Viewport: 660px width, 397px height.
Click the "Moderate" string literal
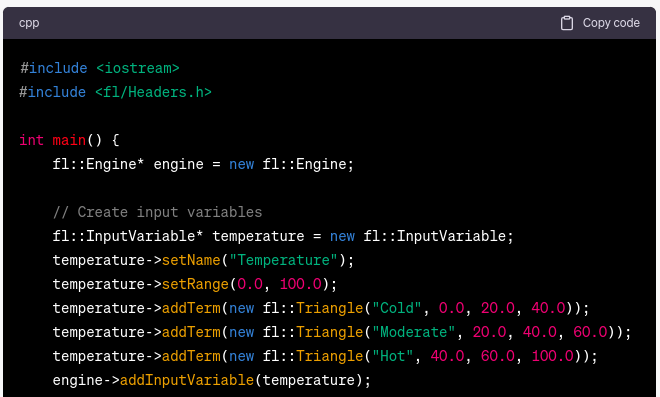click(x=414, y=332)
